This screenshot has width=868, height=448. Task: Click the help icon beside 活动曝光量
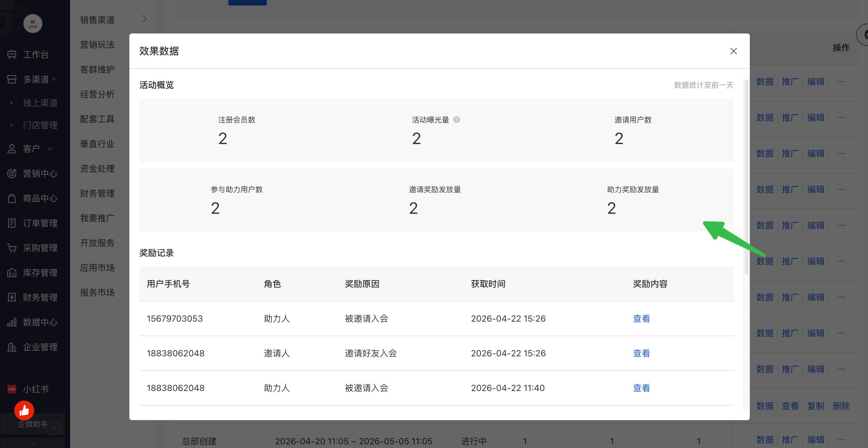click(x=457, y=120)
